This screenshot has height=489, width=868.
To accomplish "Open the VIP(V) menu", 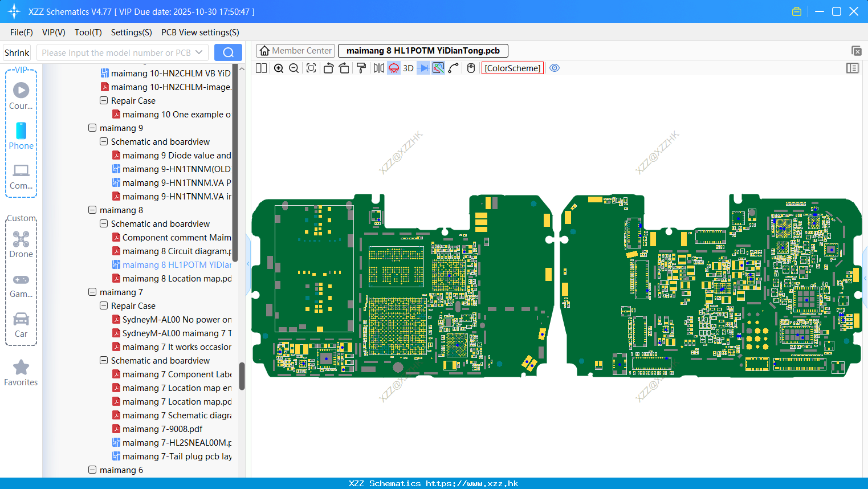I will (x=54, y=32).
